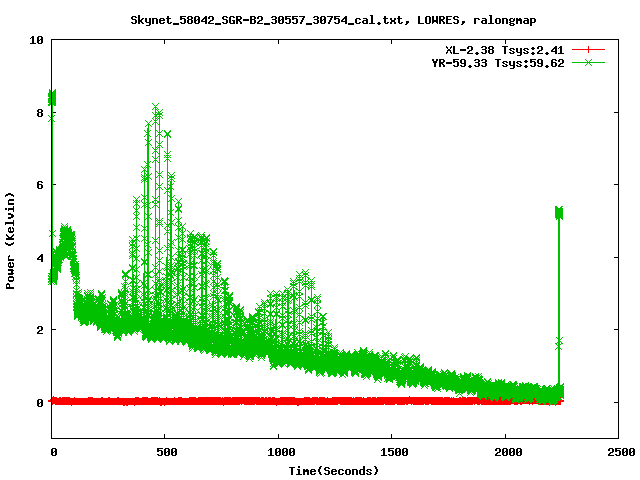This screenshot has width=640, height=480.
Task: Click y-axis tick label 6
Action: coord(40,185)
